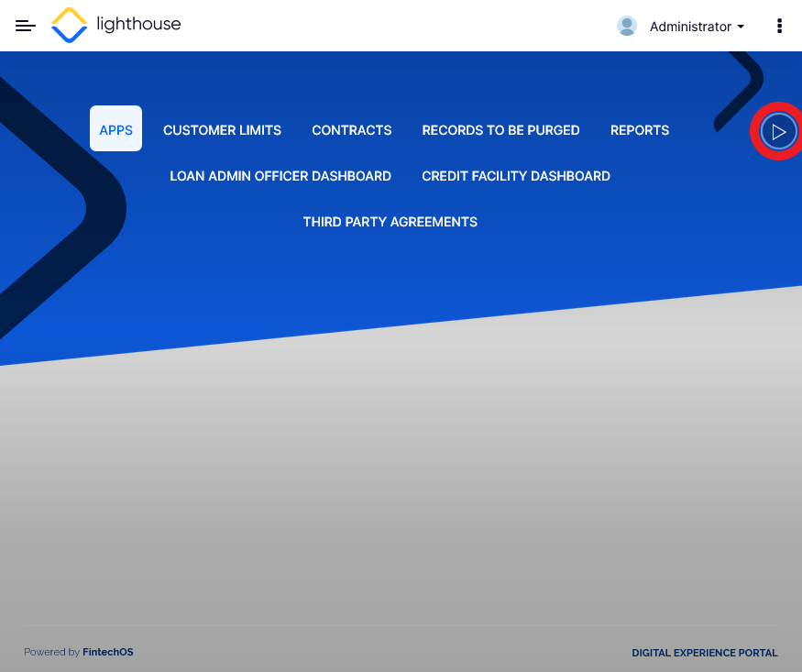
Task: Open the hamburger navigation menu
Action: (26, 26)
